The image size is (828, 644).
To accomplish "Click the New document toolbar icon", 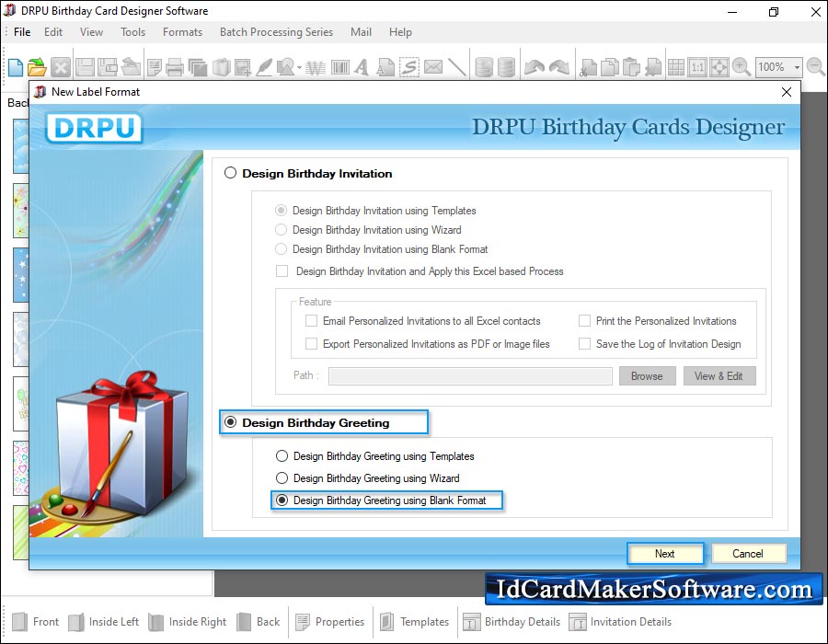I will point(16,67).
